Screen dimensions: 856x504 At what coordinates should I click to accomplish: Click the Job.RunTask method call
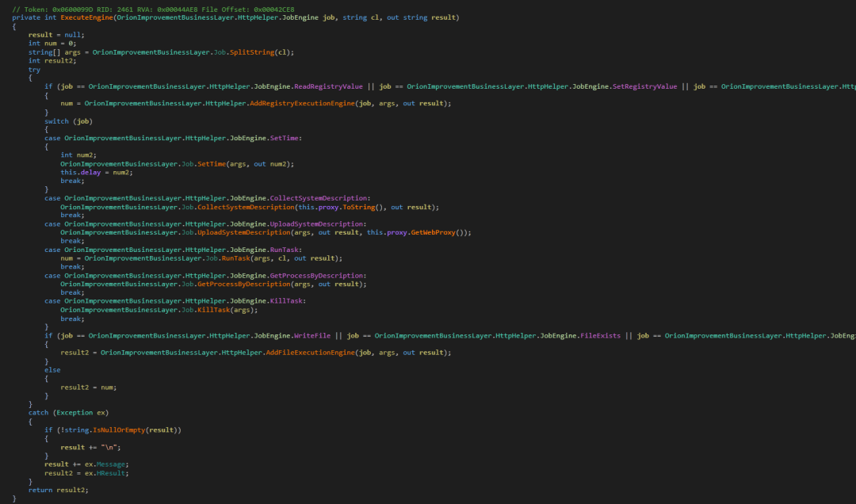coord(235,258)
